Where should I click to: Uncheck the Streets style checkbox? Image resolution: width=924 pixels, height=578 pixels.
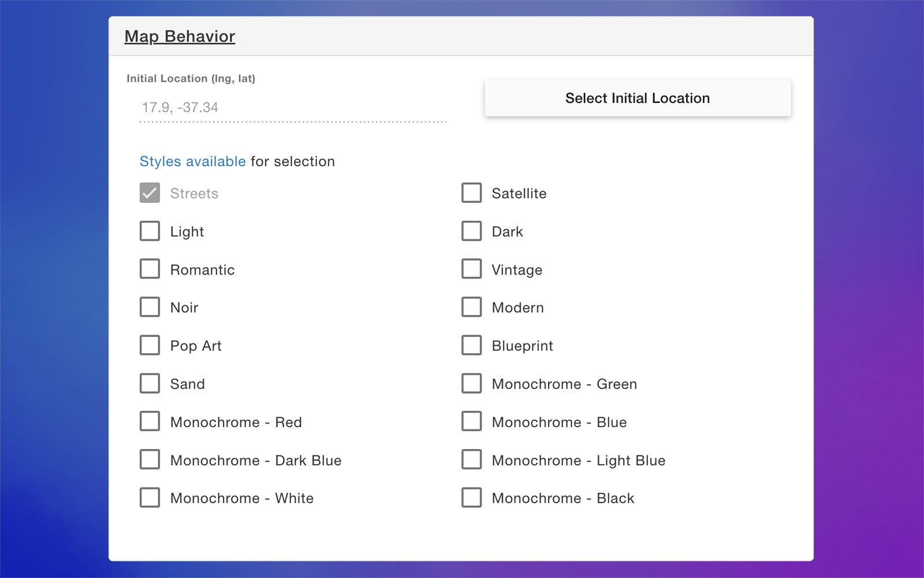pyautogui.click(x=150, y=192)
